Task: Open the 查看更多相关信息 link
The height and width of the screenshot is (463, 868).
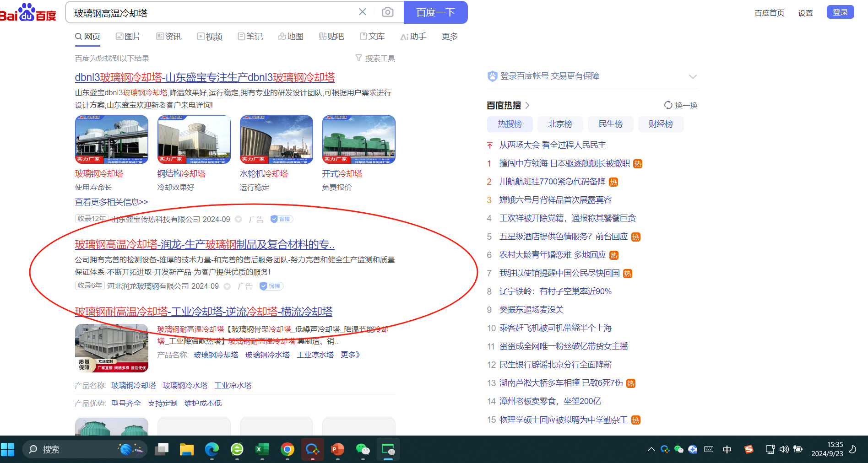Action: click(111, 202)
